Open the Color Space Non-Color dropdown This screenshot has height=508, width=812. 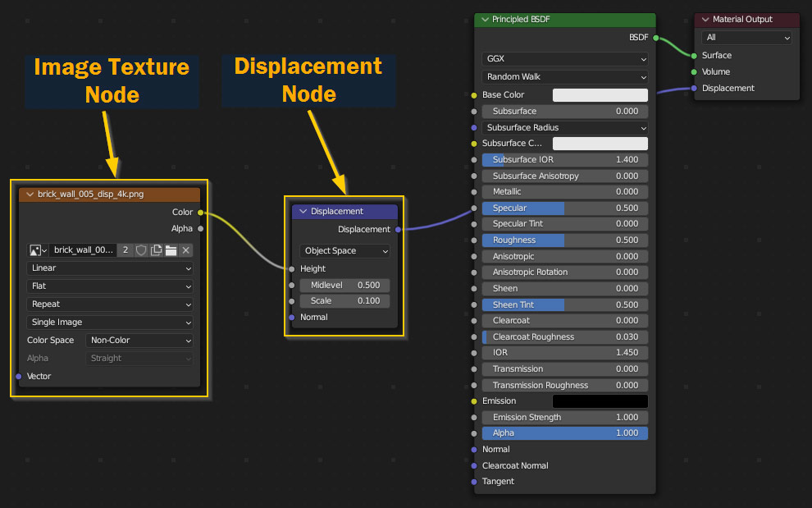(139, 340)
